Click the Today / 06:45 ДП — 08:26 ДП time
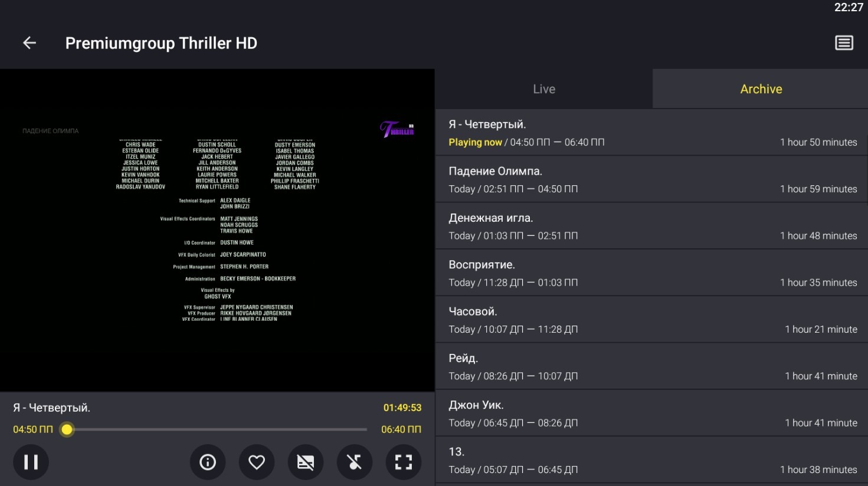The width and height of the screenshot is (868, 486). click(513, 423)
